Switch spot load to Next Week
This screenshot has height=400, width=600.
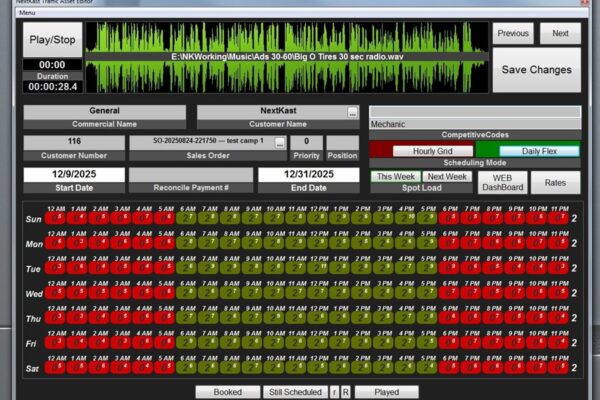(446, 177)
